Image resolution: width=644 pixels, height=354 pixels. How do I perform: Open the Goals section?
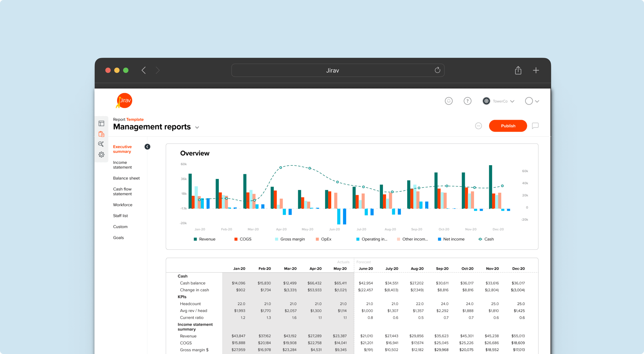pyautogui.click(x=118, y=238)
